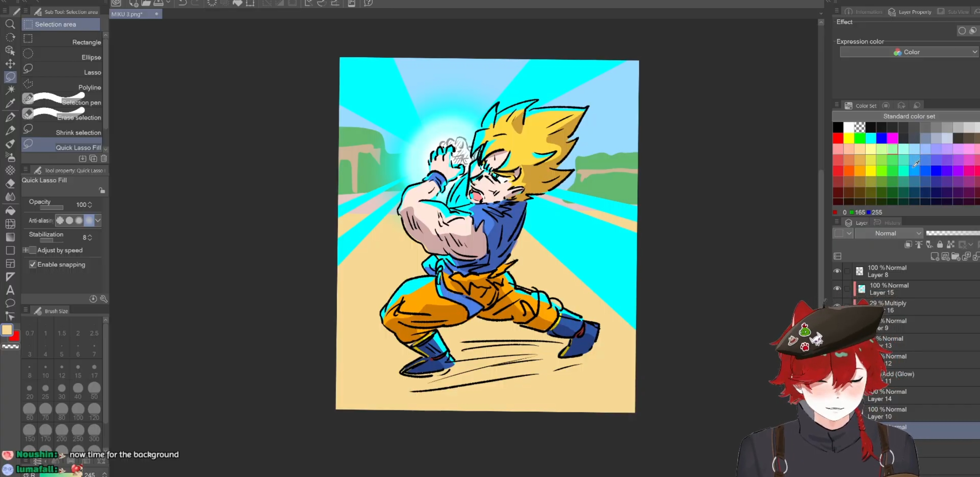Select the Airbrush tool

tap(10, 157)
